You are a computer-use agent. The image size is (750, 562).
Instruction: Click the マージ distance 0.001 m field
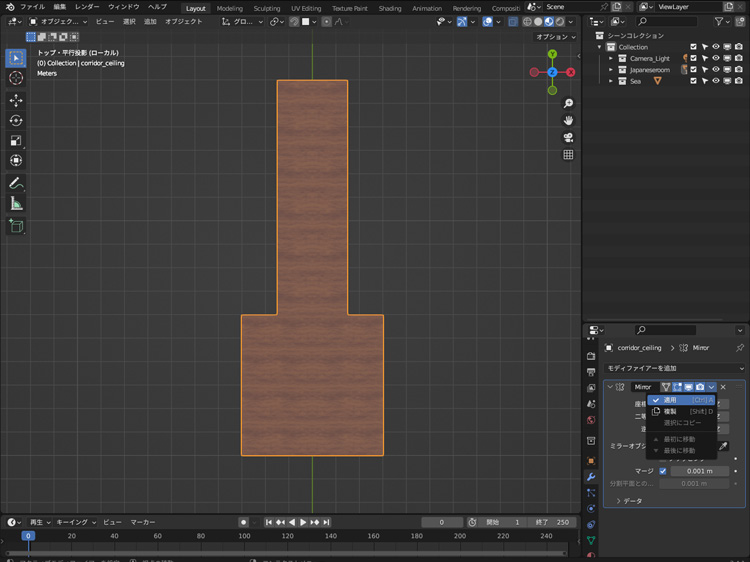(700, 471)
